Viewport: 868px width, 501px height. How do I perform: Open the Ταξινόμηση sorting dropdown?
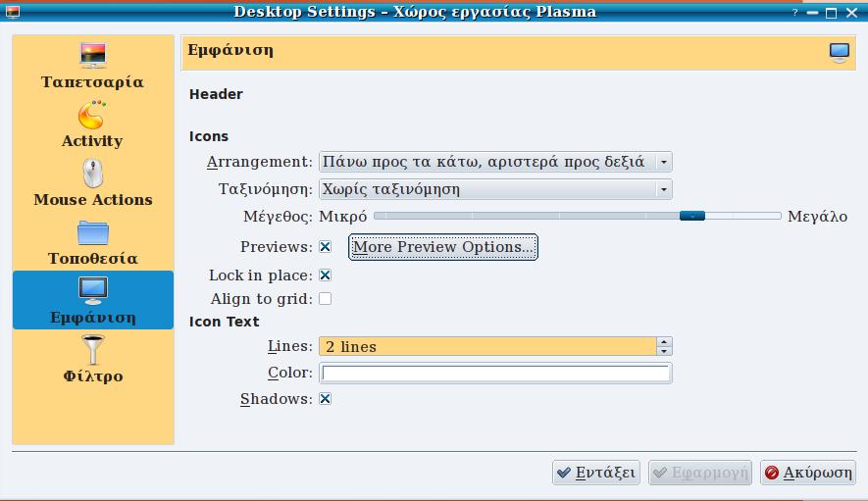click(x=495, y=189)
